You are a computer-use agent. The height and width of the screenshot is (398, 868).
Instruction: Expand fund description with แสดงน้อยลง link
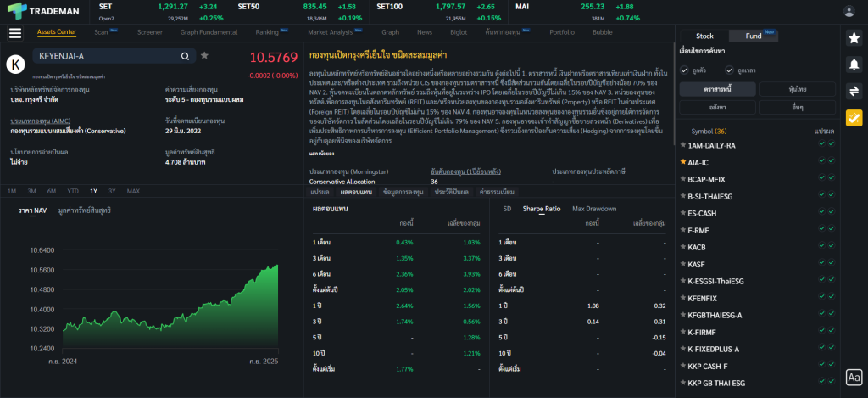(321, 154)
